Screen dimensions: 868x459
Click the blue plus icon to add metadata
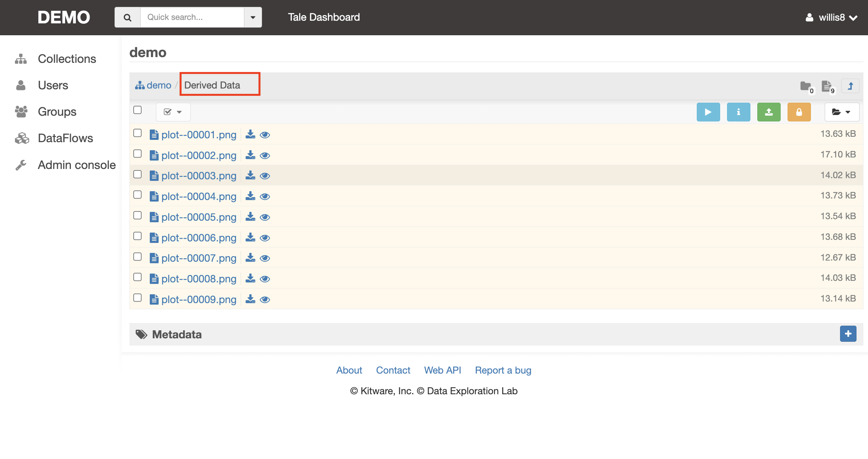pos(848,334)
